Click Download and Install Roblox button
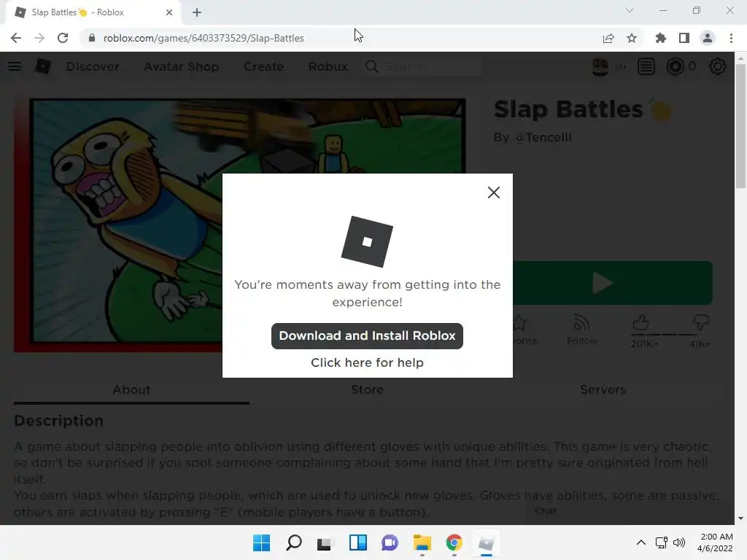The width and height of the screenshot is (747, 560). click(x=367, y=335)
